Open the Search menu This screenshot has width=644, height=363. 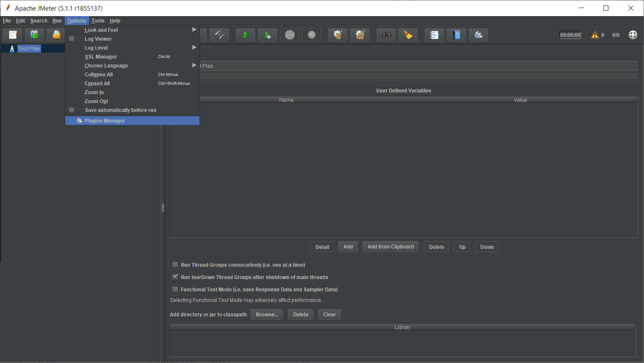(39, 21)
